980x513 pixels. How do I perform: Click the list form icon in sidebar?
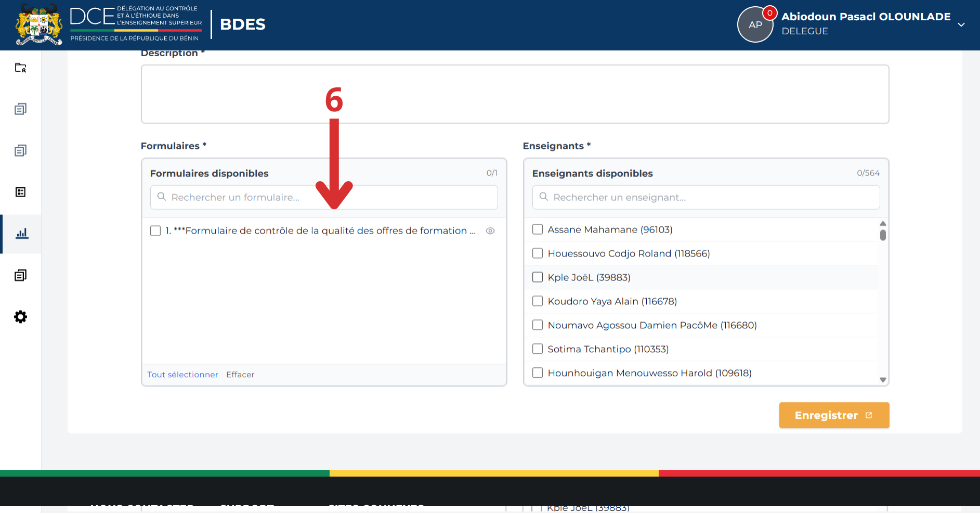point(20,192)
